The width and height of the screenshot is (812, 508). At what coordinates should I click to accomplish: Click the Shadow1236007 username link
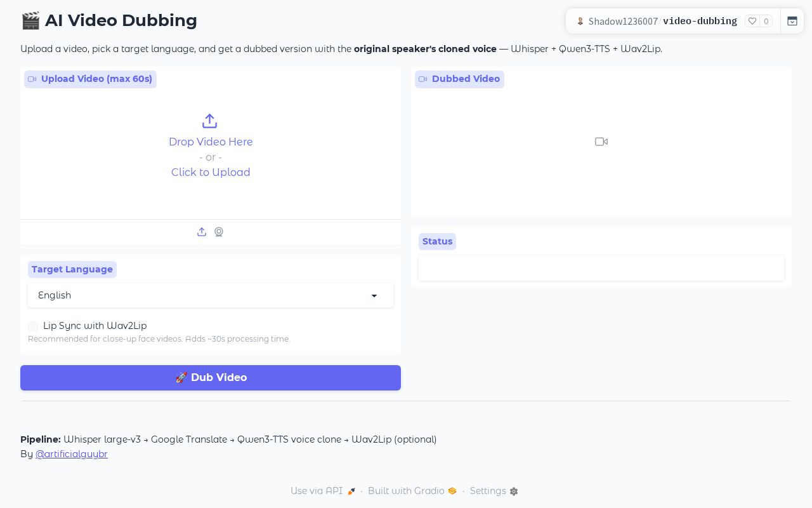click(623, 21)
